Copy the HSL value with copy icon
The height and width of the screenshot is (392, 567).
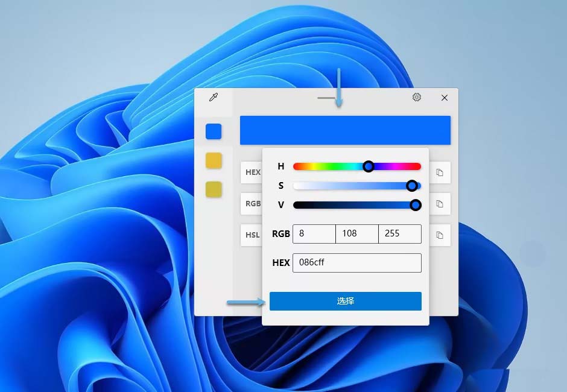[x=440, y=235]
